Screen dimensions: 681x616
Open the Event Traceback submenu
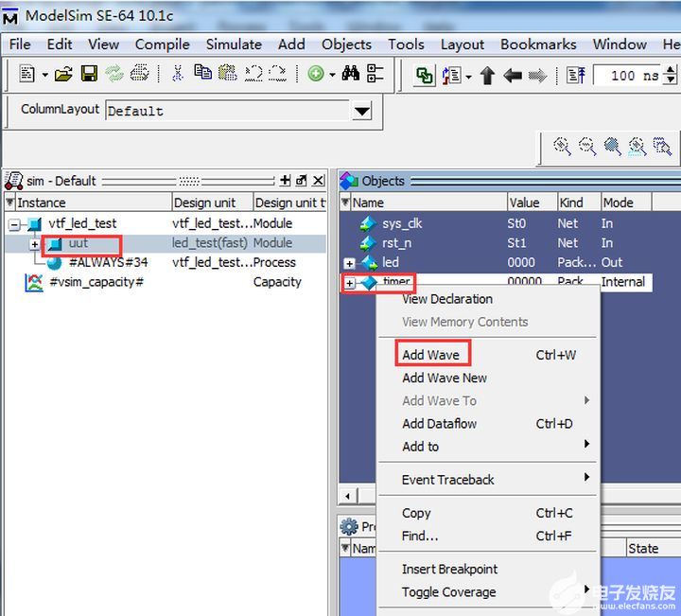(x=489, y=480)
